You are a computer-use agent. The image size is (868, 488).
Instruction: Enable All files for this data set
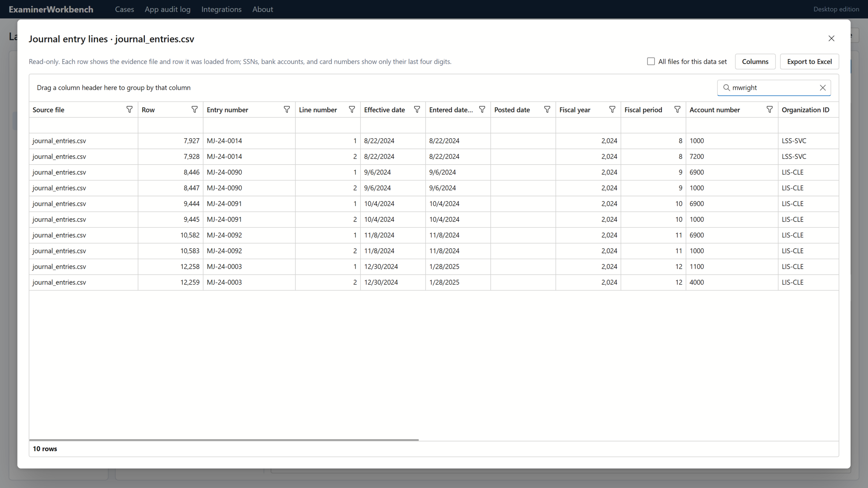(x=651, y=61)
